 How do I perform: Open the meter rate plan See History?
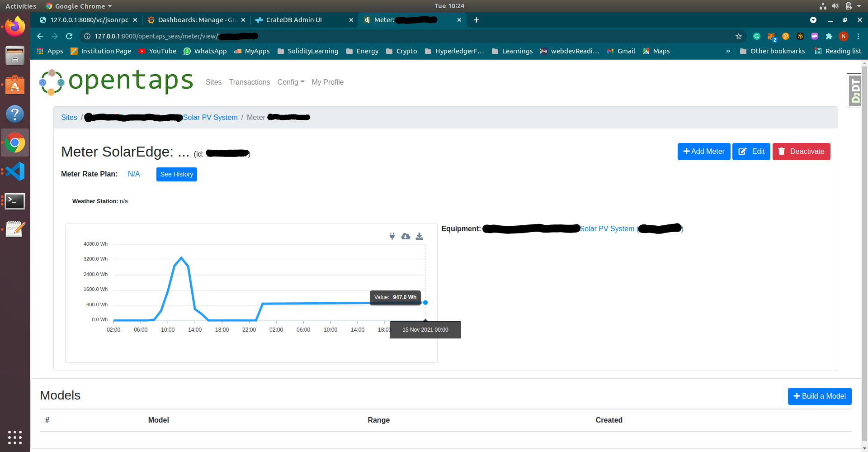176,174
